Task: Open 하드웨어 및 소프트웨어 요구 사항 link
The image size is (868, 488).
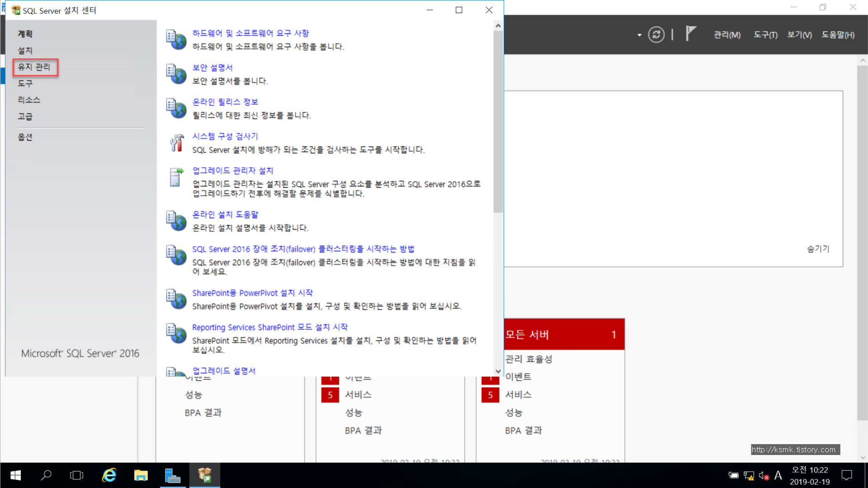Action: tap(250, 33)
